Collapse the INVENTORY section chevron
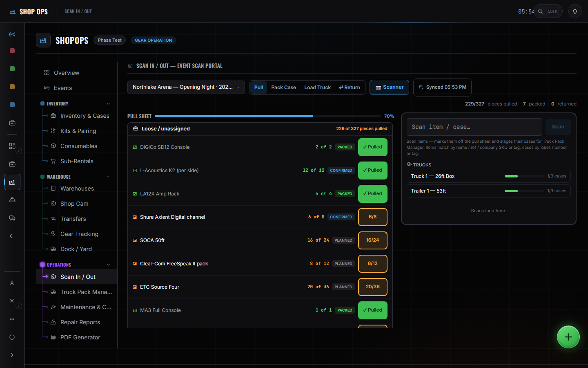Viewport: 588px width, 368px height. pos(108,103)
